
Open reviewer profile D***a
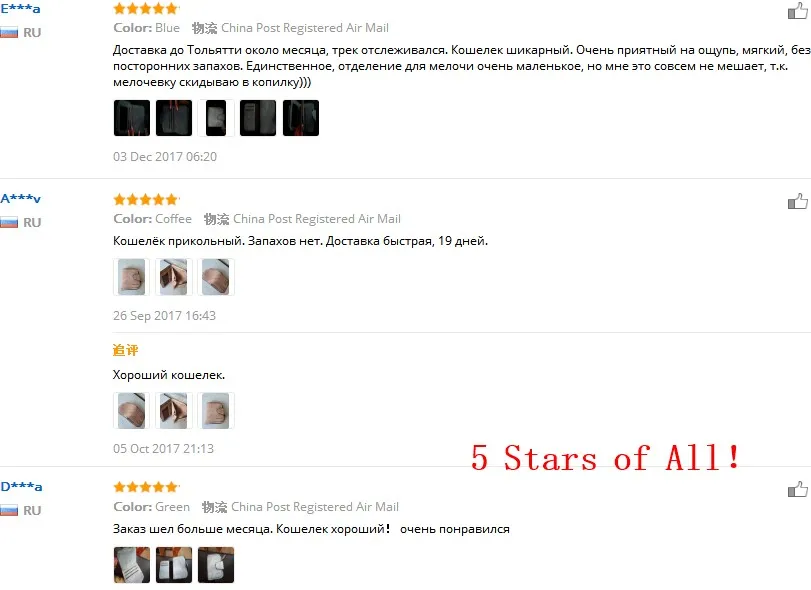(x=21, y=487)
